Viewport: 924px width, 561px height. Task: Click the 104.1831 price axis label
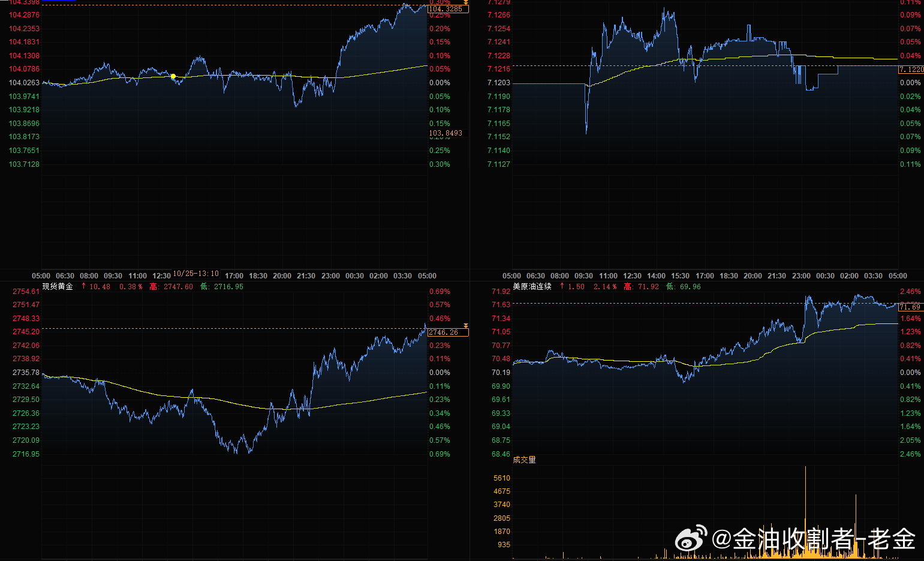[24, 42]
